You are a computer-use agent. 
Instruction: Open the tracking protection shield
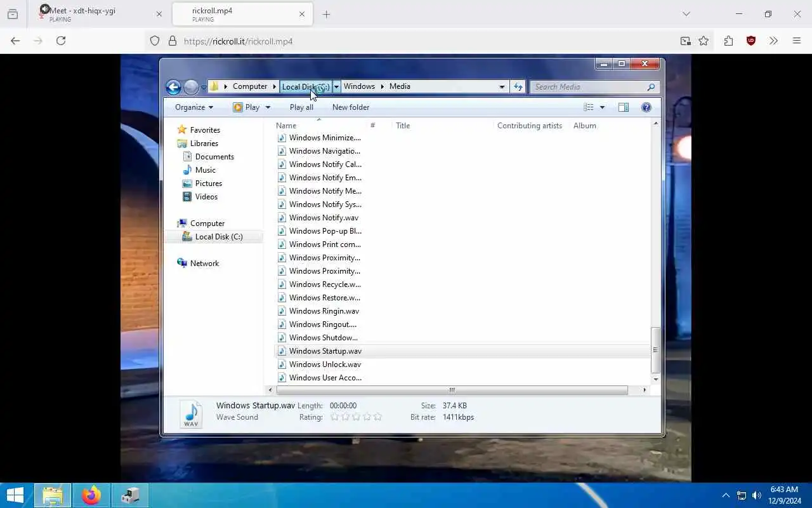click(x=155, y=41)
